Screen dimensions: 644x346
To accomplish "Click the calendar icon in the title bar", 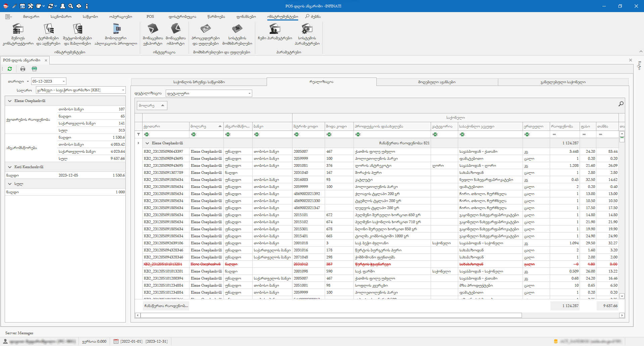I will (22, 6).
